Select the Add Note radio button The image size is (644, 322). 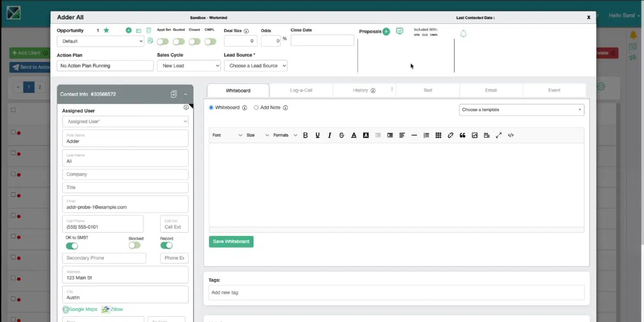coord(256,107)
